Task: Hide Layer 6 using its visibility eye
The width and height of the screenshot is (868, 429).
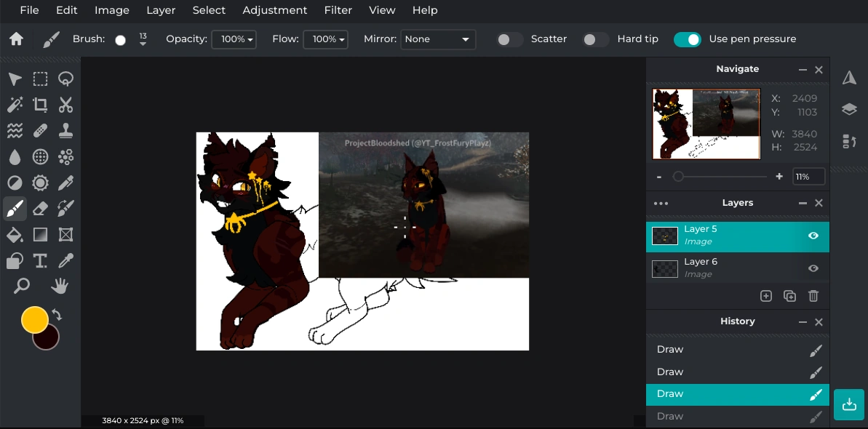Action: click(x=813, y=268)
